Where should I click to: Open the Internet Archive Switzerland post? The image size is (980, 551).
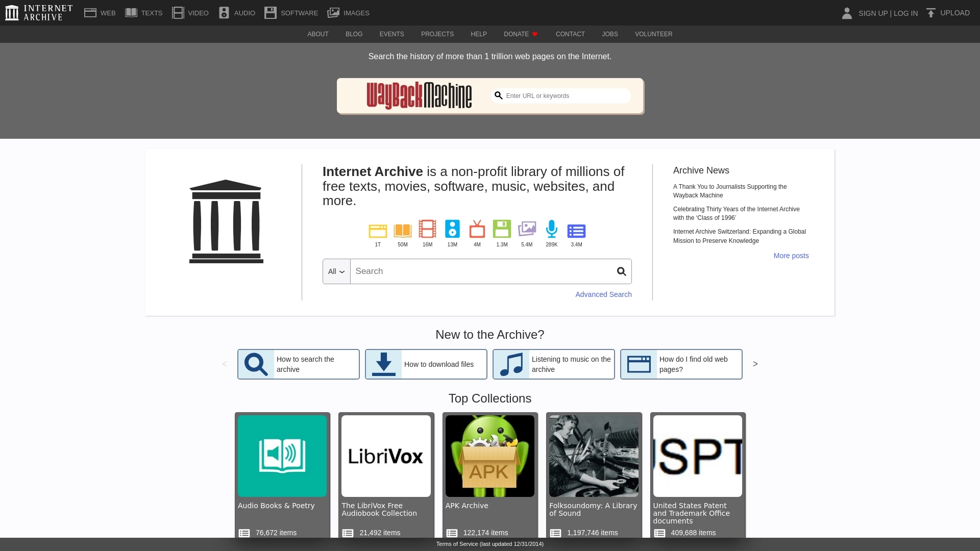(x=740, y=236)
